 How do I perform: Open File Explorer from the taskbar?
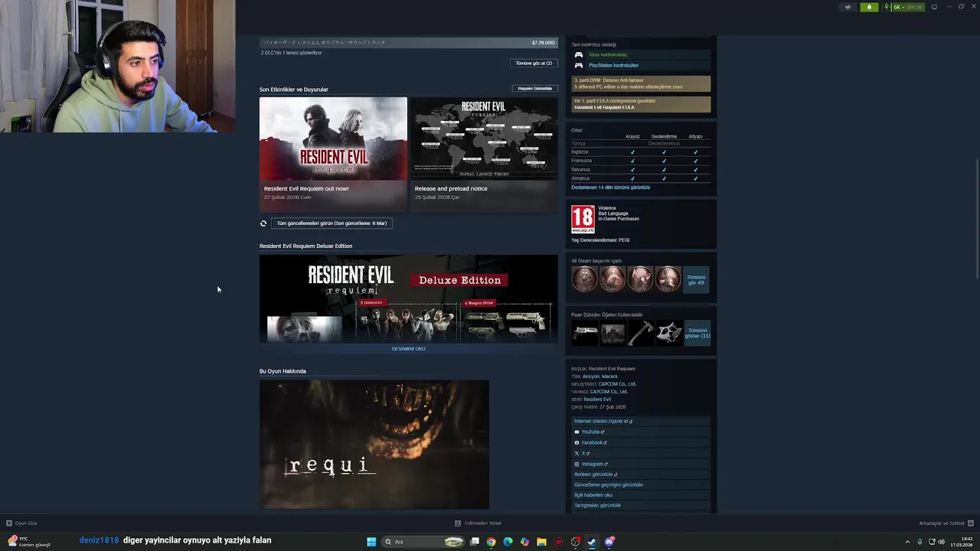pyautogui.click(x=541, y=542)
